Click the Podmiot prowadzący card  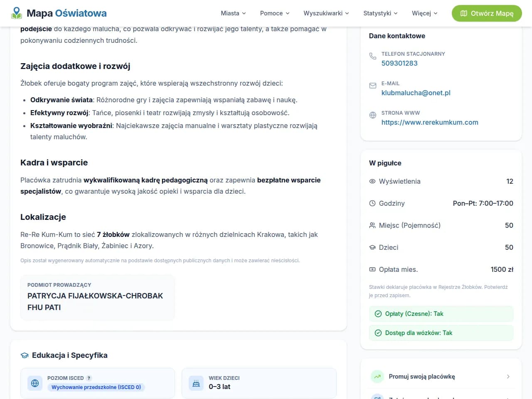coord(98,298)
